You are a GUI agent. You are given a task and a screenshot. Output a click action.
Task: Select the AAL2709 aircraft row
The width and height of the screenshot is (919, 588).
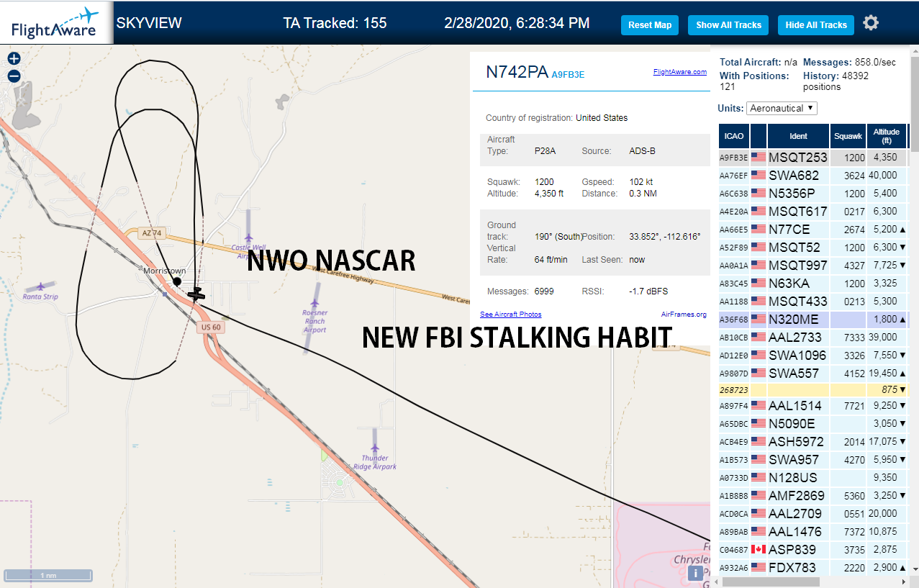813,513
